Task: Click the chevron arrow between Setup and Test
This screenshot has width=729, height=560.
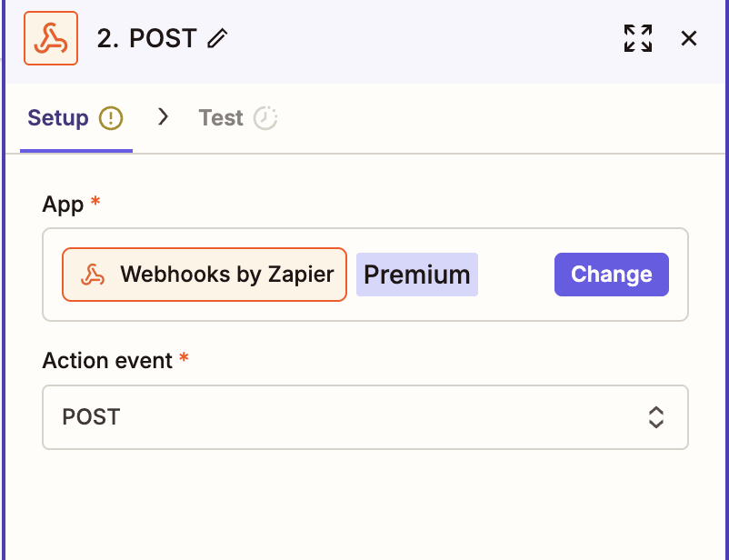Action: pyautogui.click(x=164, y=117)
